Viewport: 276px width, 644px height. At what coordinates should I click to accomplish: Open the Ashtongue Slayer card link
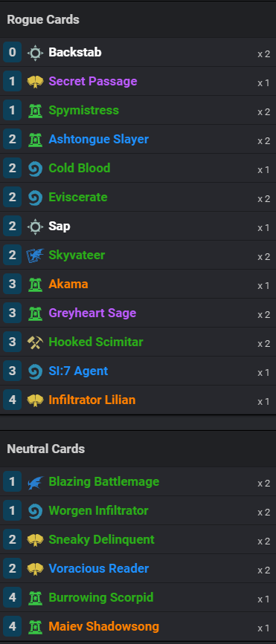pos(98,139)
